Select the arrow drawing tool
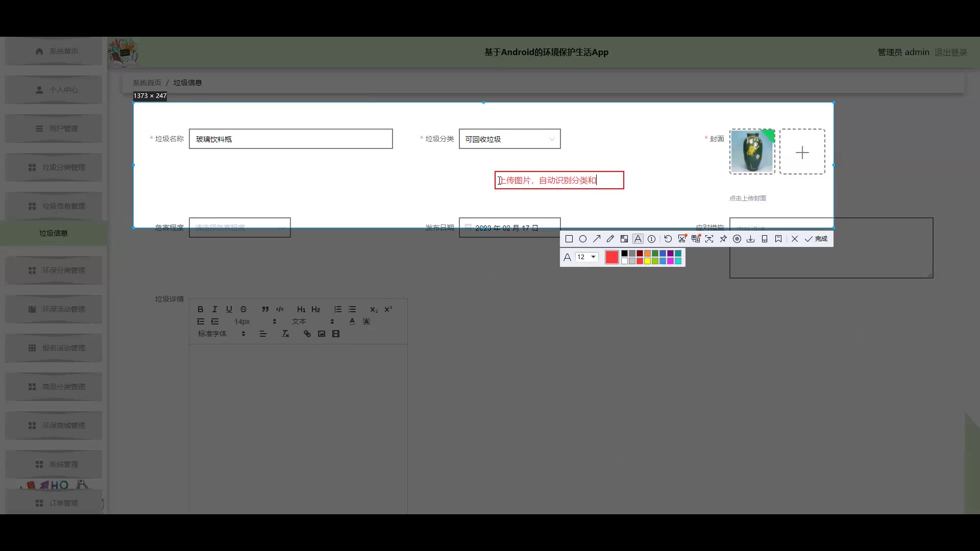The image size is (980, 551). tap(597, 239)
